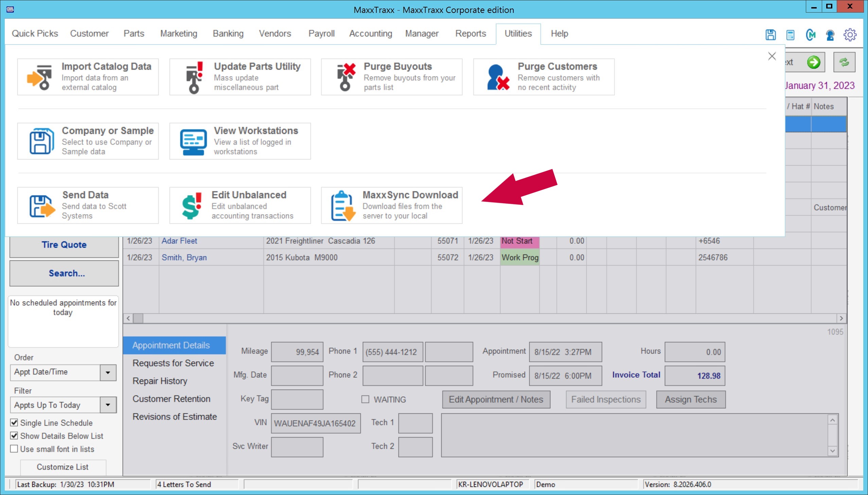Select Requests for Service section
Image resolution: width=868 pixels, height=495 pixels.
tap(173, 363)
